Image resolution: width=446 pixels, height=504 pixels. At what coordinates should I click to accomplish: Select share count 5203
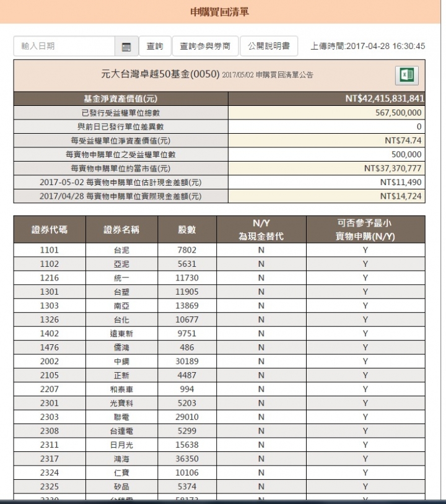click(187, 403)
